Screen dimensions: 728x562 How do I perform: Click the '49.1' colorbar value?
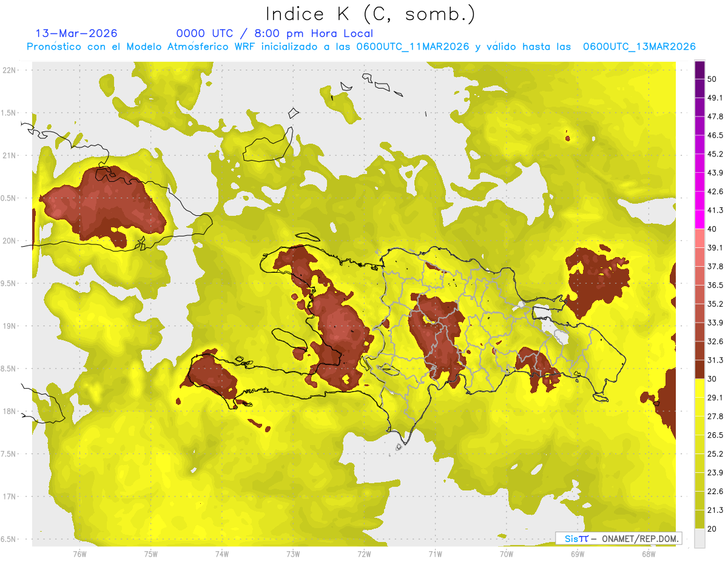click(715, 97)
